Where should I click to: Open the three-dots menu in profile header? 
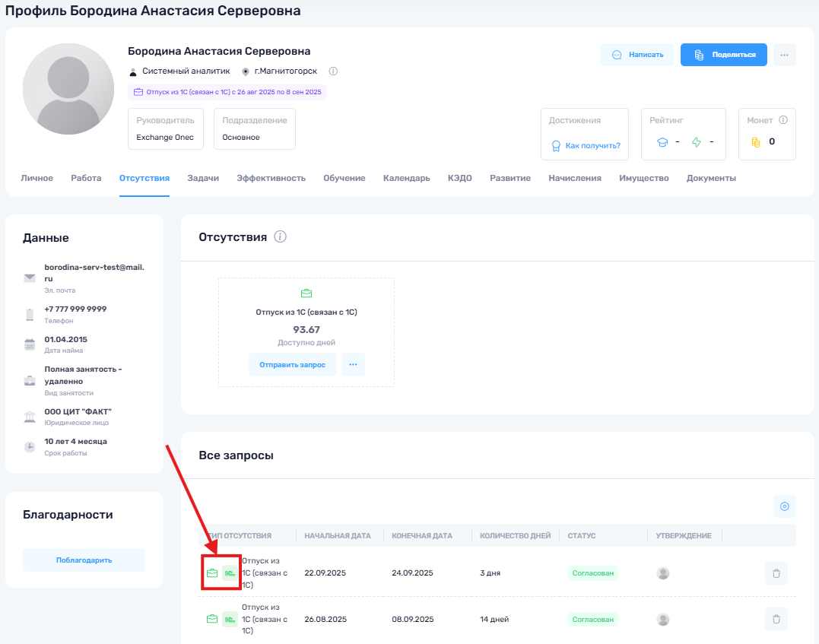coord(785,55)
